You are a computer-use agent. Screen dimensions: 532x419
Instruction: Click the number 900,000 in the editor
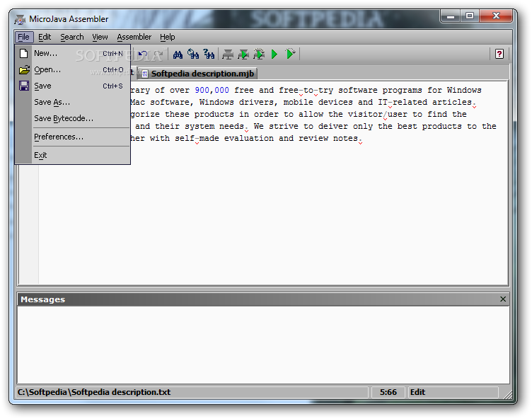click(x=212, y=91)
